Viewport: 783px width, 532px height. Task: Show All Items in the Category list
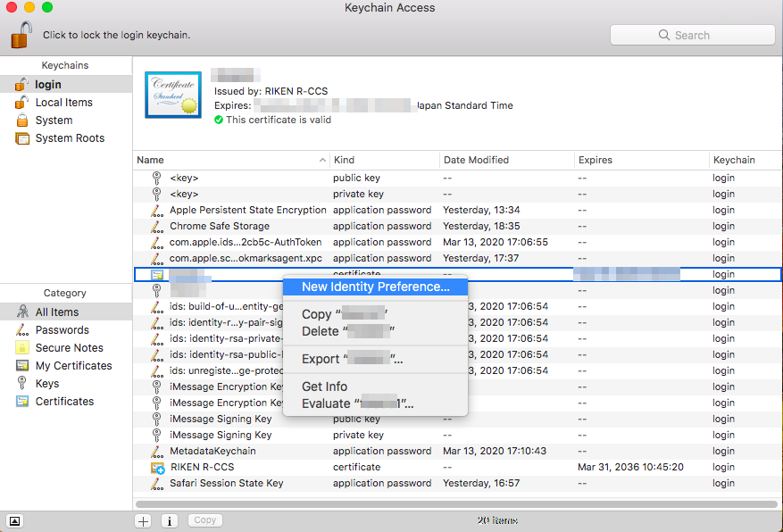(55, 312)
